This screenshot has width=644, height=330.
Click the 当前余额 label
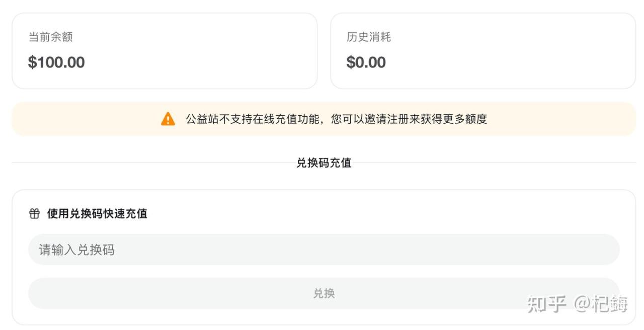pos(50,37)
